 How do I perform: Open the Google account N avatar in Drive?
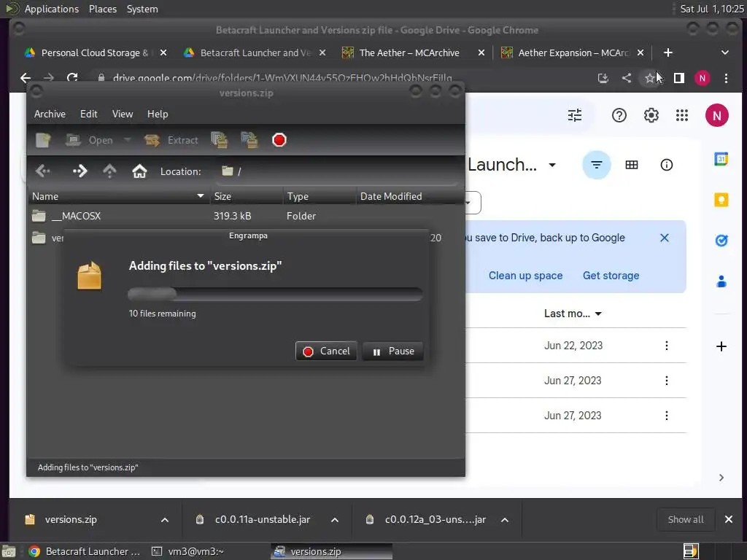point(717,115)
